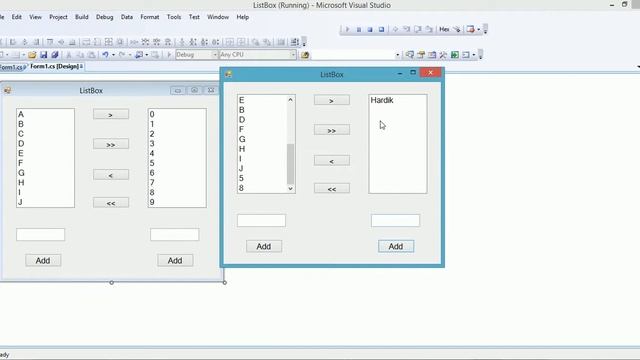Click the > button in running ListBox window

331,100
